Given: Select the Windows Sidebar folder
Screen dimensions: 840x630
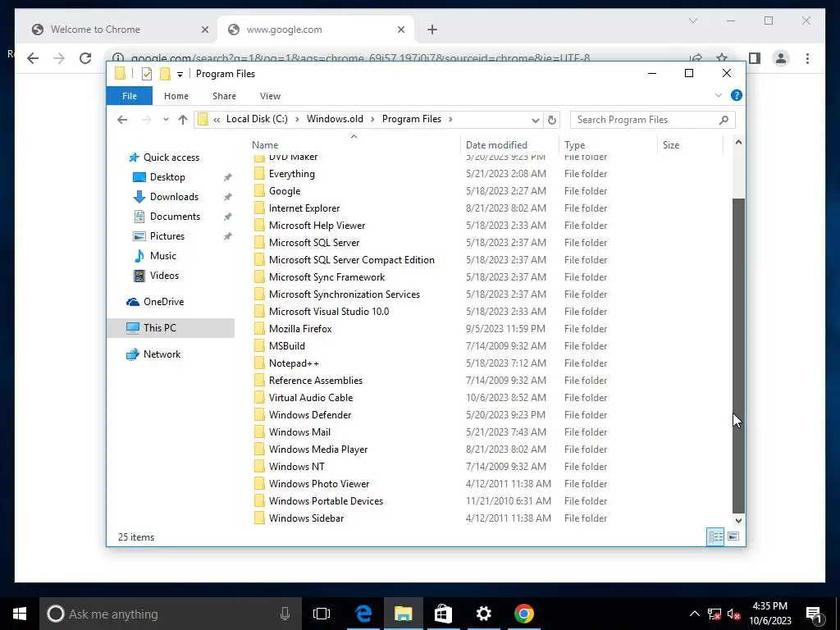Looking at the screenshot, I should pyautogui.click(x=307, y=518).
